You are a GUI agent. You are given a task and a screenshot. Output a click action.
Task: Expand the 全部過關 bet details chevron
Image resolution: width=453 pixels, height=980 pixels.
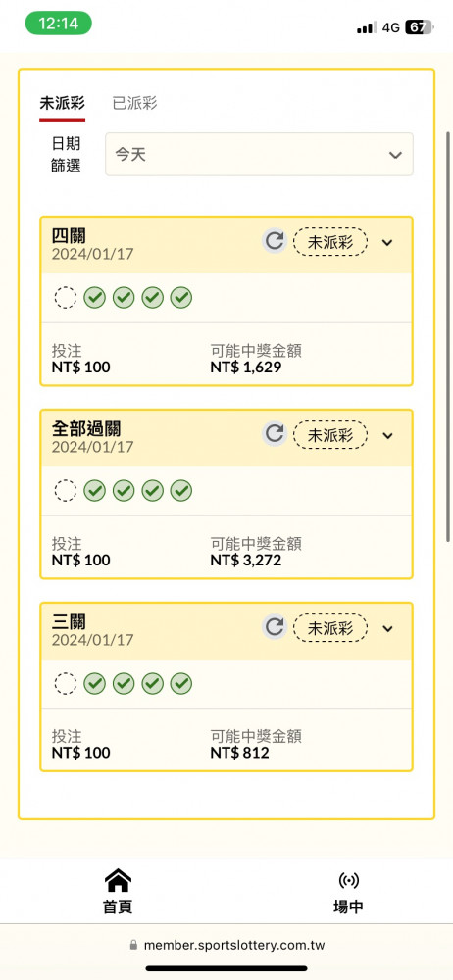[387, 435]
